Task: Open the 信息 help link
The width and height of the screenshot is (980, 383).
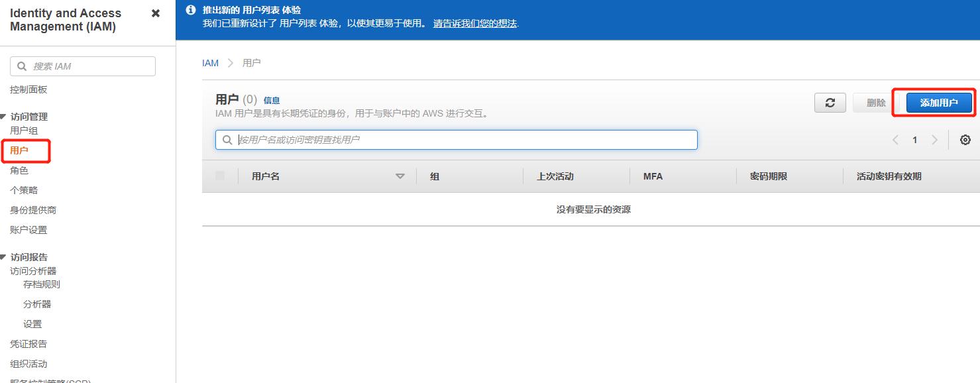Action: (271, 100)
